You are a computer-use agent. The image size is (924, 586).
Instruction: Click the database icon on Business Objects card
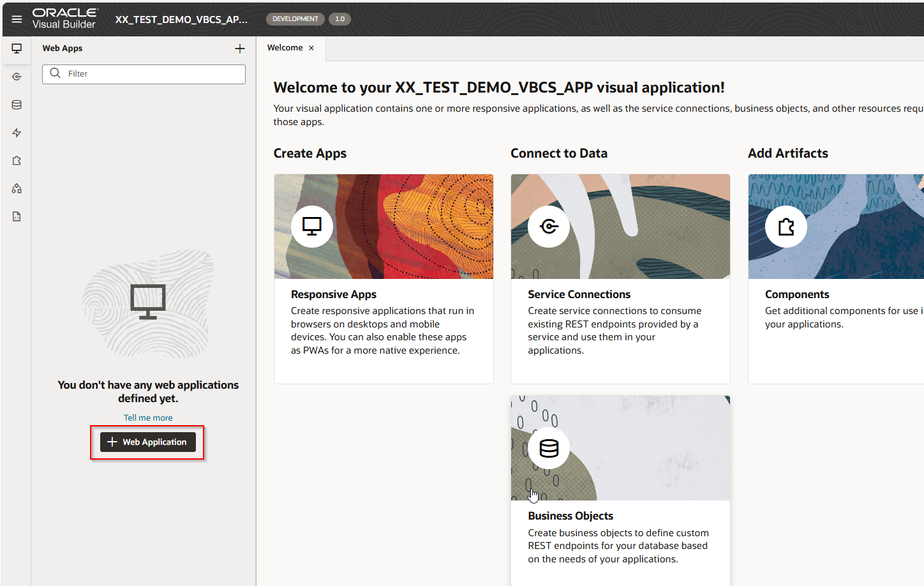click(x=548, y=448)
